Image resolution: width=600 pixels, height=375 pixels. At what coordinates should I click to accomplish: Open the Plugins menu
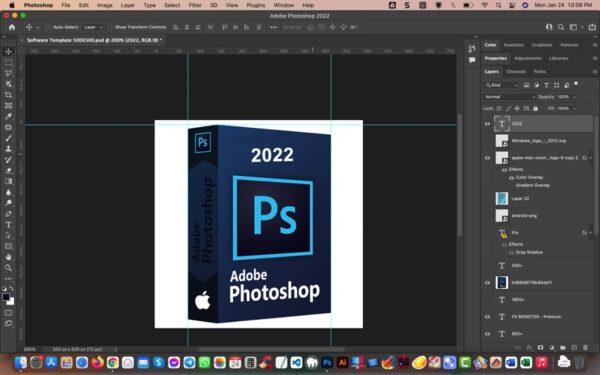(x=256, y=5)
